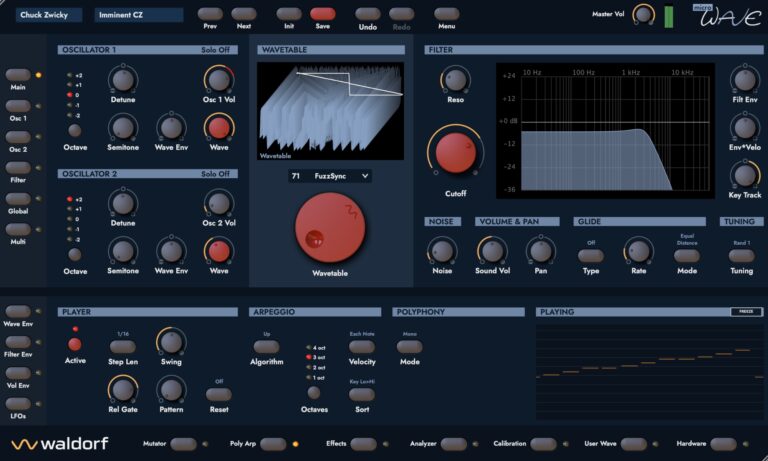Click Oscillator 2 red Wave knob

click(219, 251)
